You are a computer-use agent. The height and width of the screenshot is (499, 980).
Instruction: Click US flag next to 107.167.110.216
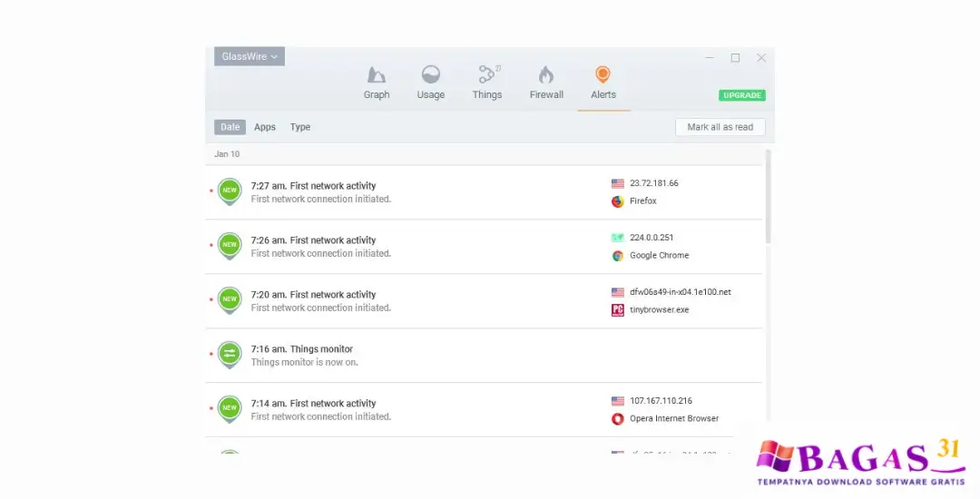(618, 400)
